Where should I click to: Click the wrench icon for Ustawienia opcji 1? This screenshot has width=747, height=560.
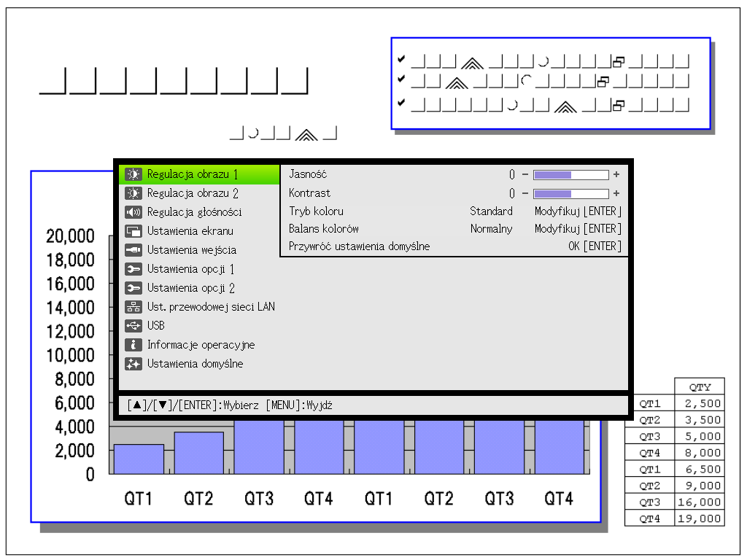133,269
